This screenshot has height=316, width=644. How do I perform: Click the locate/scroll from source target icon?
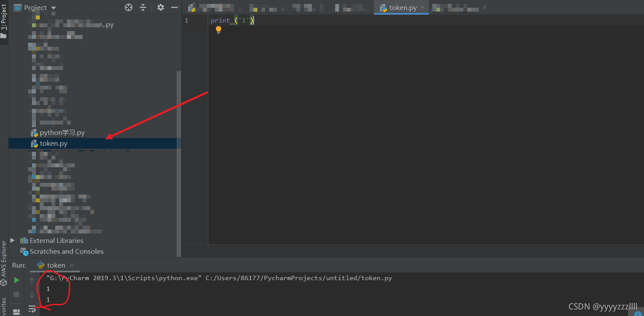[129, 7]
